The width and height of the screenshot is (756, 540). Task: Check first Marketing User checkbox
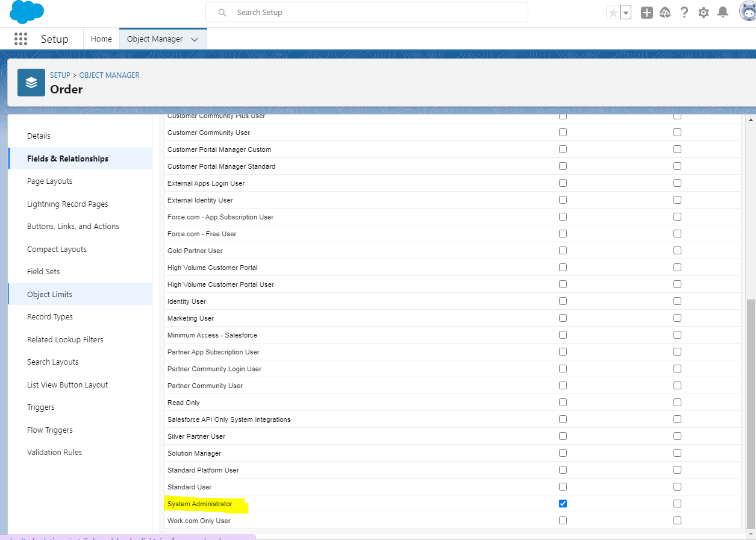[x=563, y=318]
